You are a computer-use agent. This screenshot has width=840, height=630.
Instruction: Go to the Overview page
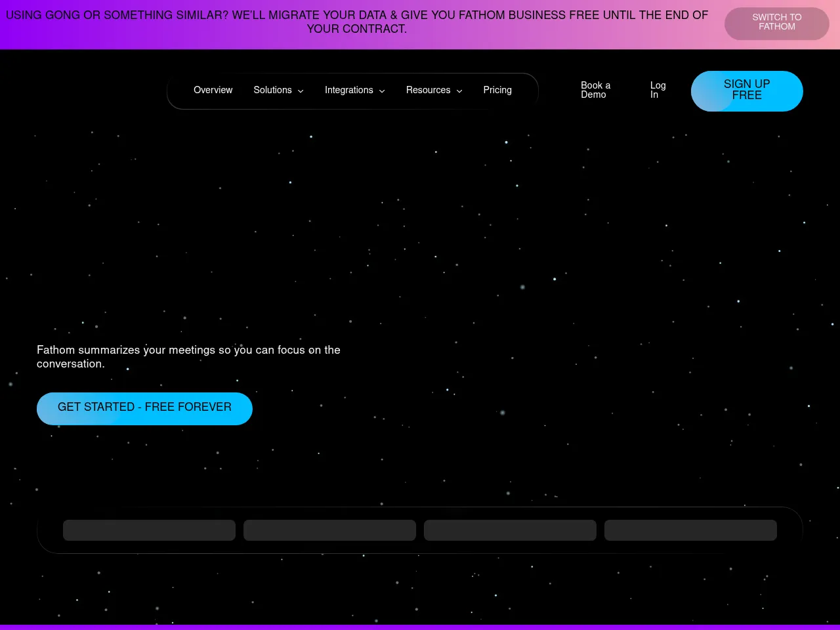click(x=213, y=90)
